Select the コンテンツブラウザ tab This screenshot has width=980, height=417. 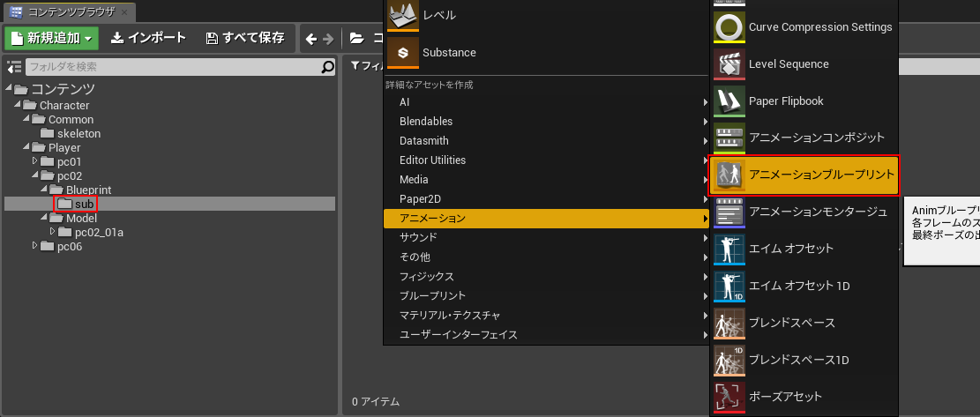[x=68, y=11]
